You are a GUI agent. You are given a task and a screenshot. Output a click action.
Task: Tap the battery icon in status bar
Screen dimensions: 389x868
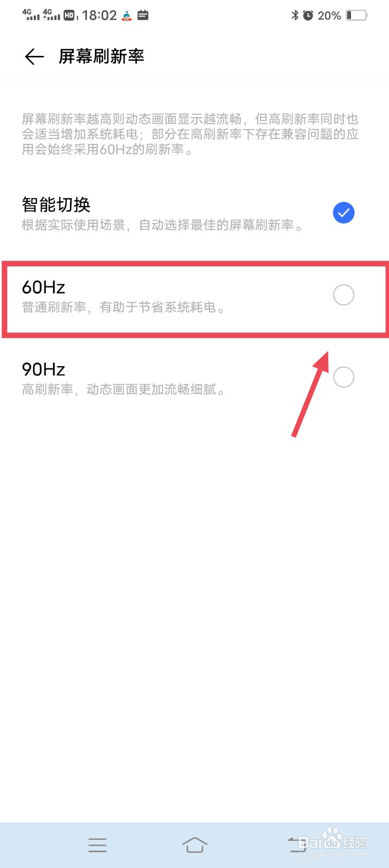[356, 15]
